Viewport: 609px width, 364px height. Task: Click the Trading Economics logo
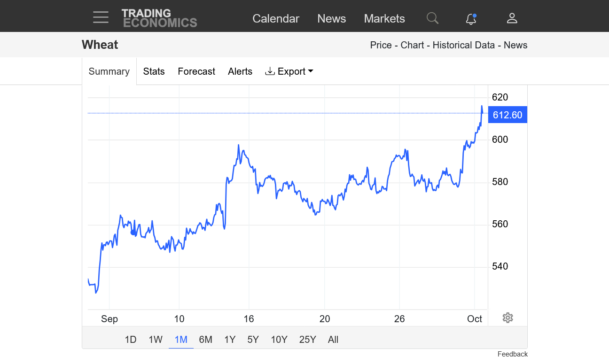(159, 18)
